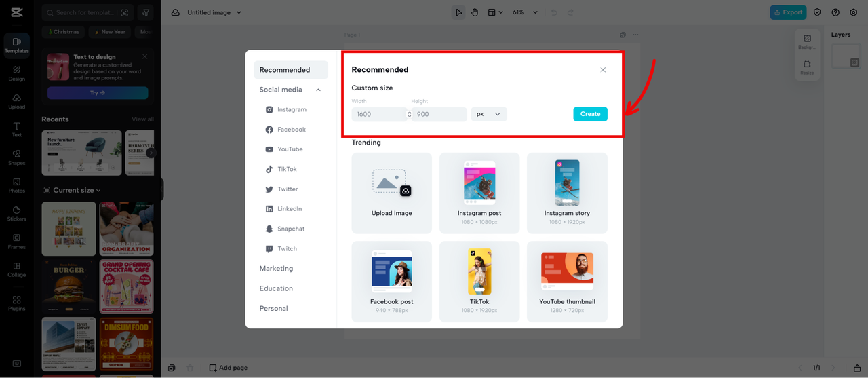Open page more options ellipsis

[635, 35]
